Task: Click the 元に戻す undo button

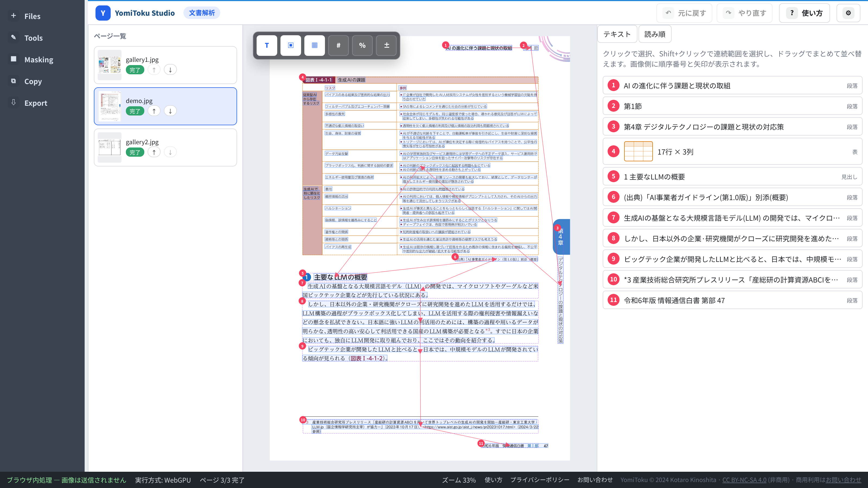Action: (684, 13)
